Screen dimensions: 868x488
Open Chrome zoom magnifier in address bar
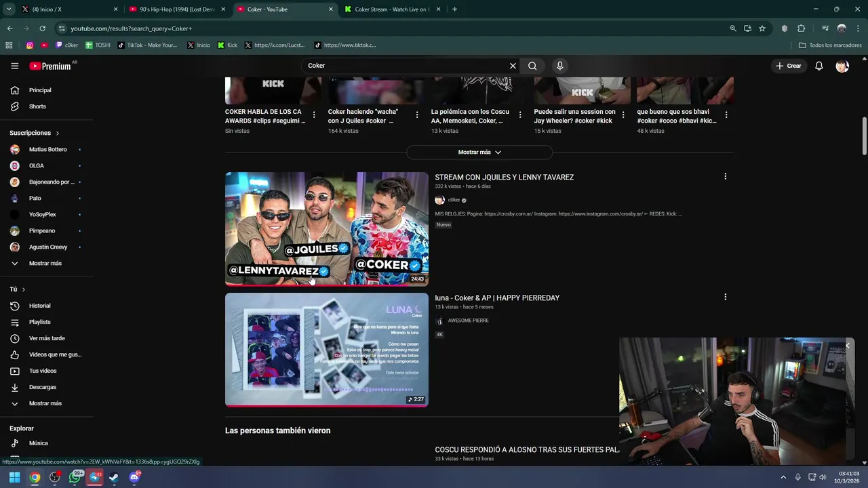pos(733,28)
